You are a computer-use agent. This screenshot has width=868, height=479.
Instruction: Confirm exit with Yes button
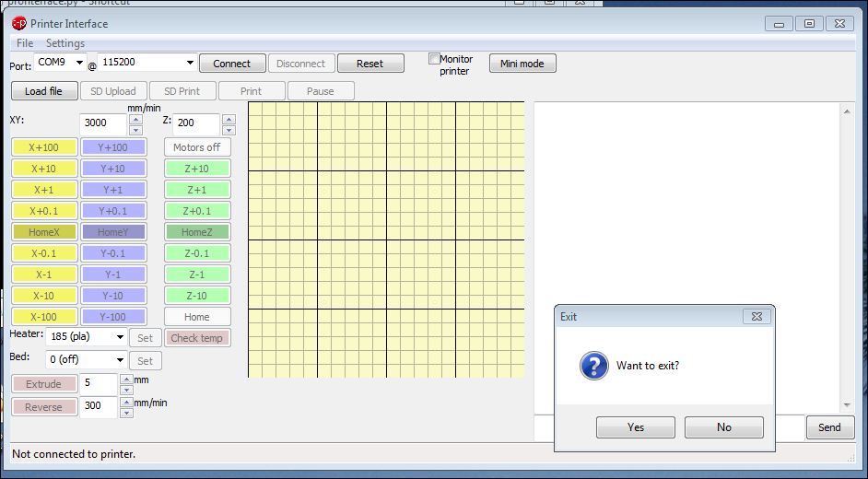click(636, 427)
